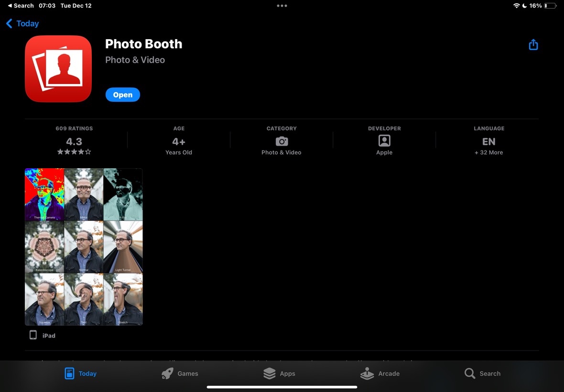Open the Photo Booth effects screenshot
This screenshot has width=564, height=392.
84,247
